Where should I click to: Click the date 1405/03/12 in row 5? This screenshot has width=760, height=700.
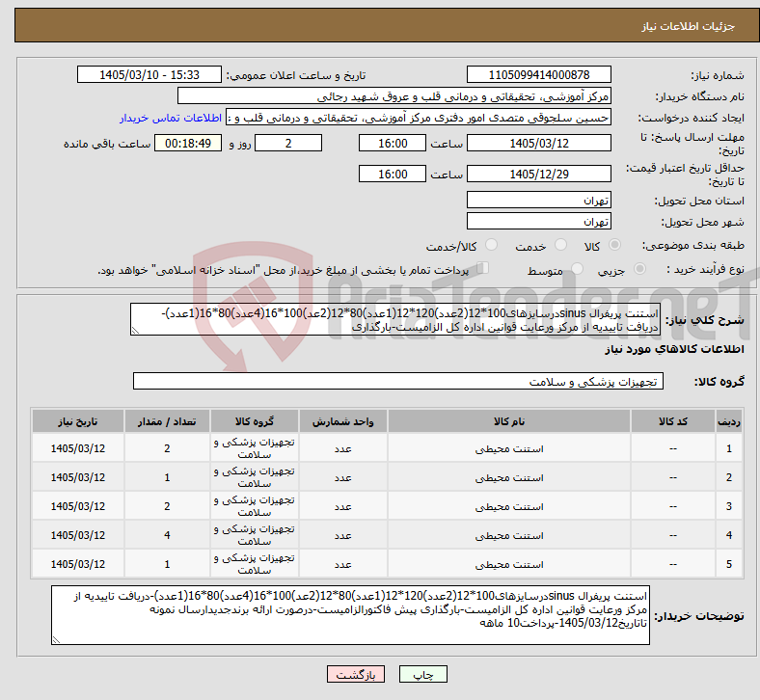coord(78,564)
